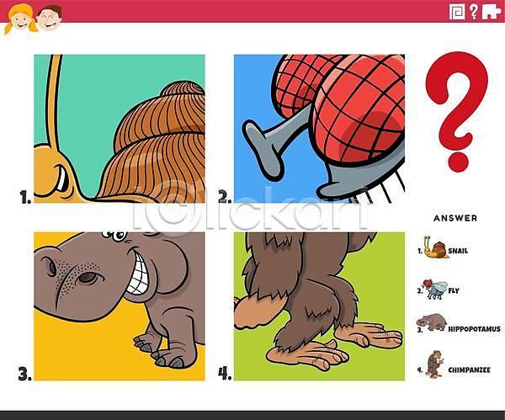Open picture 1 with snail shell
The image size is (505, 420).
pos(120,129)
